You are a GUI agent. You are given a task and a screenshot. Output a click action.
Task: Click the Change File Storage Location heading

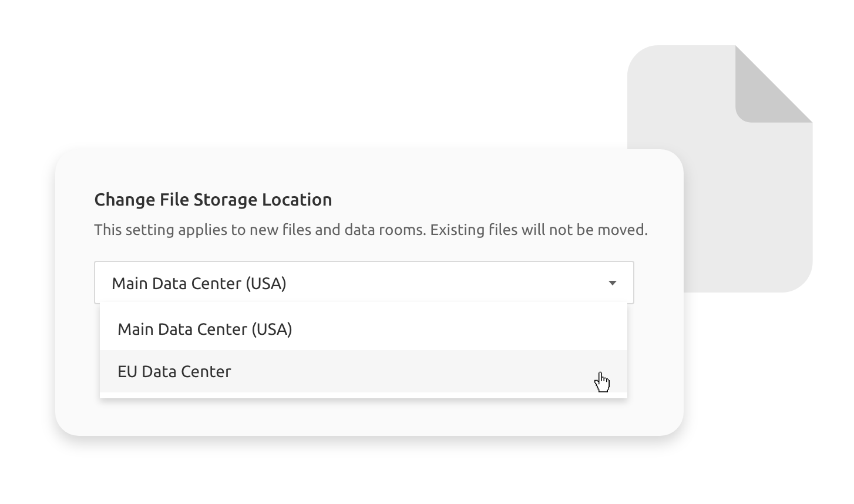pos(213,200)
